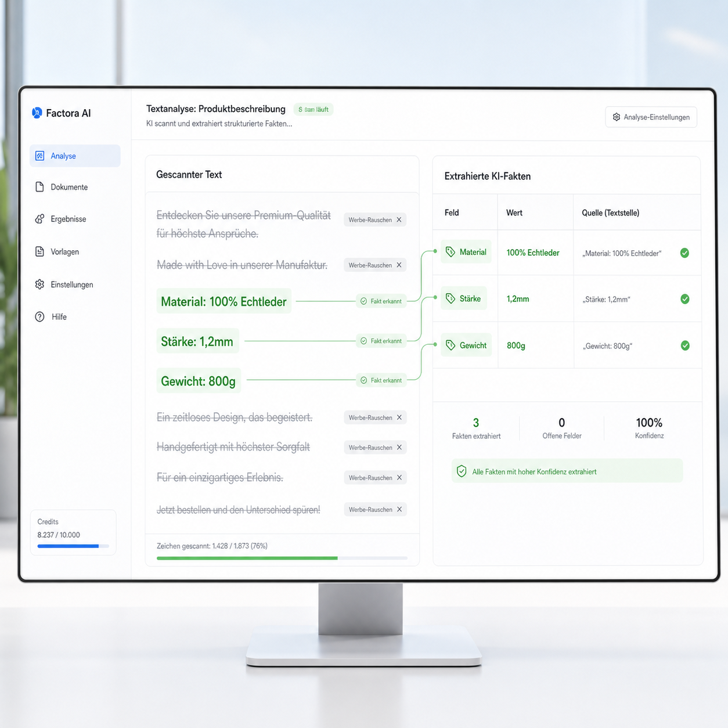728x728 pixels.
Task: Remove Werbe-Rauschen tag on Für ein einzigartiges Erlebnis line
Action: [399, 478]
